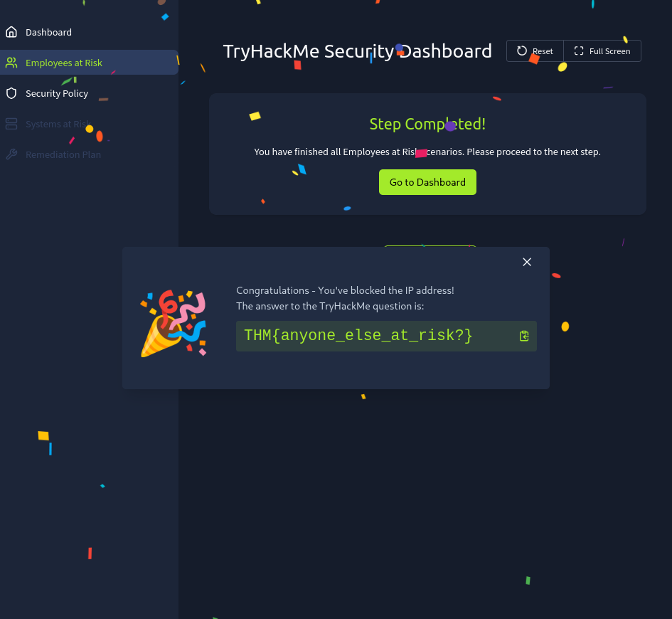
Task: Click the Remediation Plan wrench icon
Action: point(11,154)
